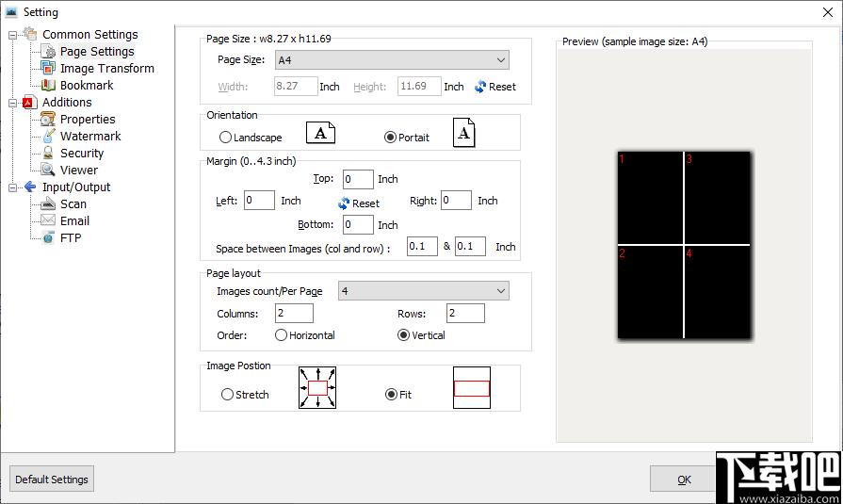
Task: Click the red Additions PDF icon
Action: 30,102
